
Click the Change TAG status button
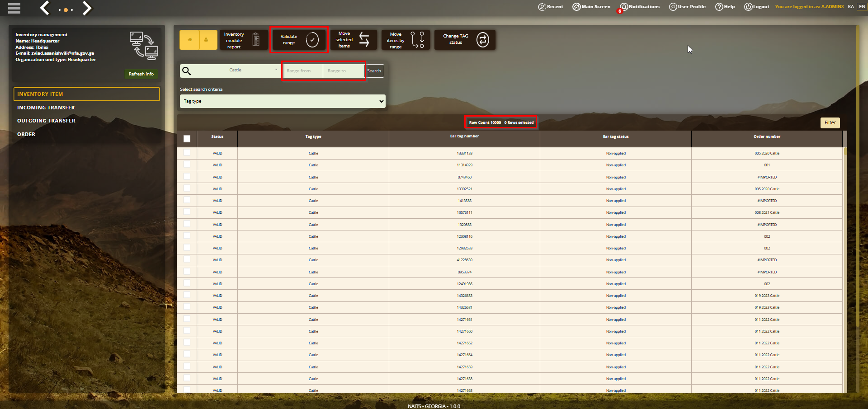465,40
